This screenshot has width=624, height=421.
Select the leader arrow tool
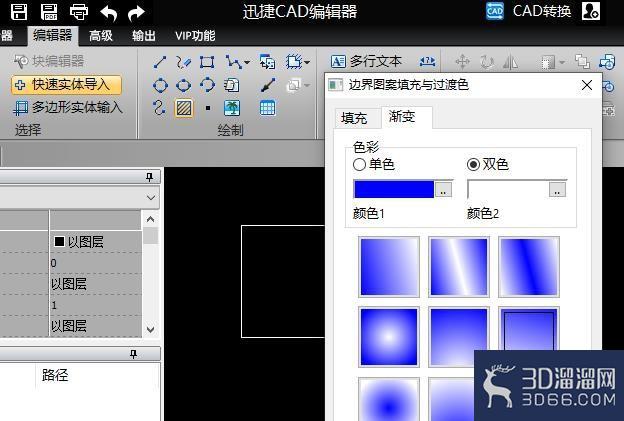pos(267,85)
